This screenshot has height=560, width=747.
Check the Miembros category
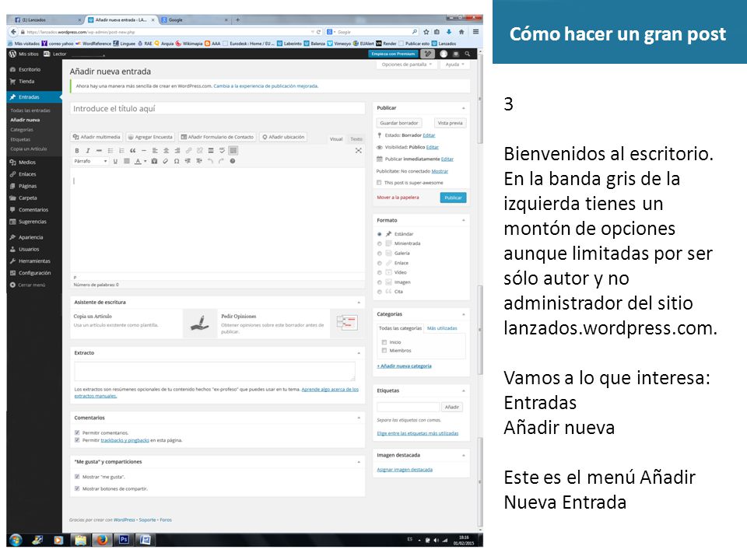click(x=384, y=351)
